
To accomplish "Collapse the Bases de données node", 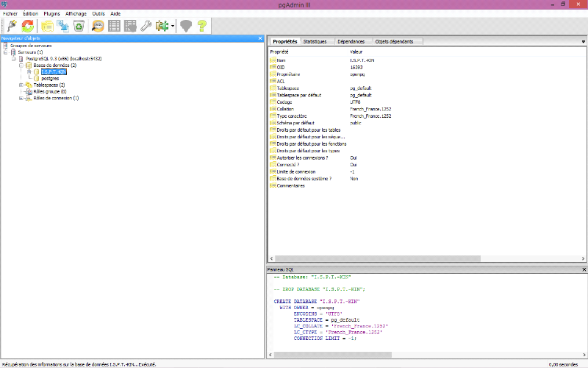I will [21, 65].
